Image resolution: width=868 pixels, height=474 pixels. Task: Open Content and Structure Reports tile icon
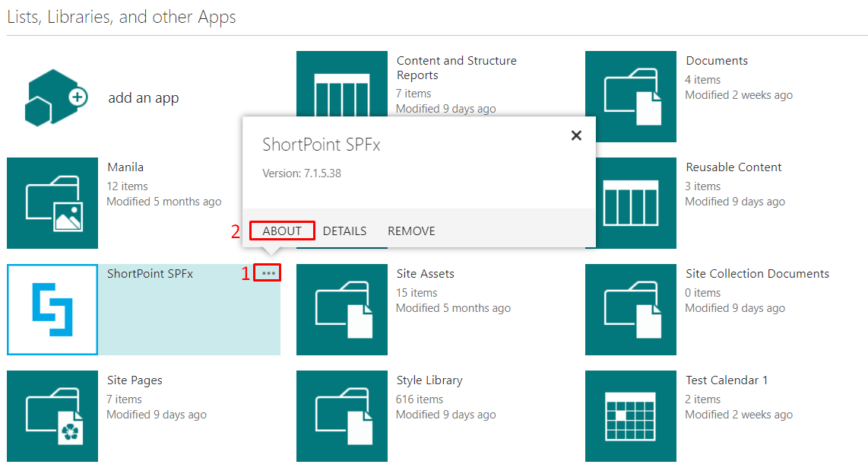[341, 84]
